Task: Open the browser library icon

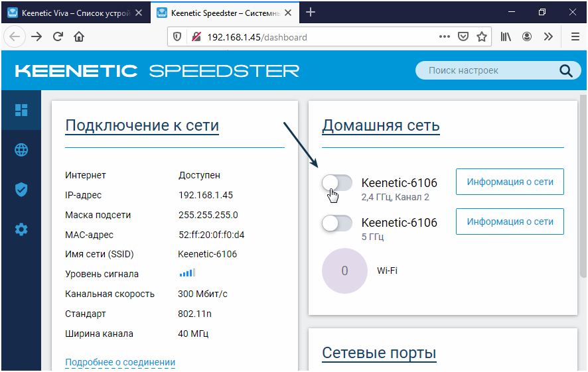Action: click(506, 37)
